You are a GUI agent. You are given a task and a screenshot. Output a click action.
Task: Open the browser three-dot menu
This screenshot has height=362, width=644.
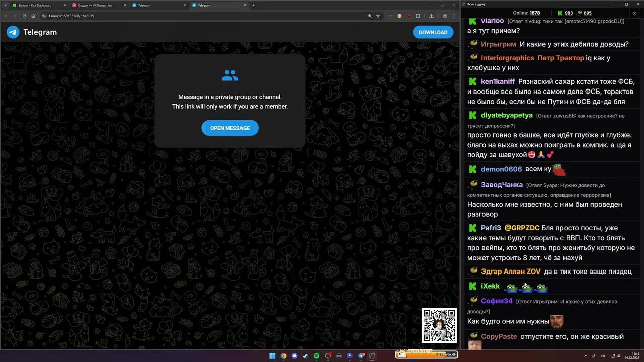click(x=454, y=16)
